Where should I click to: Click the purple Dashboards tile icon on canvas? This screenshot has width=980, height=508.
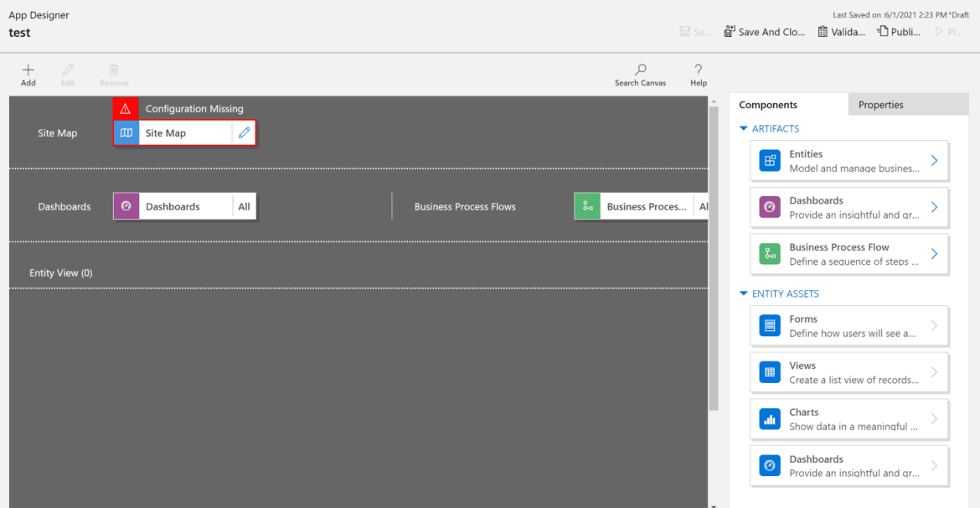[126, 206]
